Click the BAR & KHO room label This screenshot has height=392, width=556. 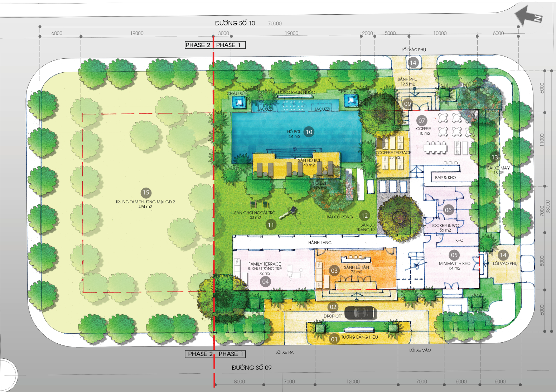[x=445, y=178]
